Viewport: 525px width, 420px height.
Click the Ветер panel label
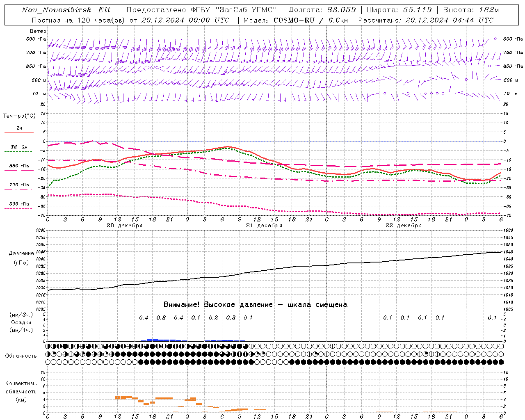(38, 31)
